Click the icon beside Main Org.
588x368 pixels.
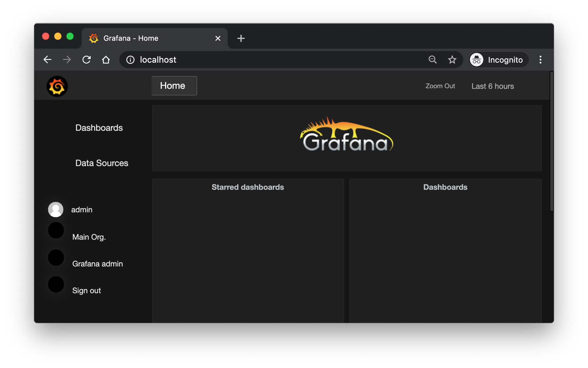(x=56, y=230)
